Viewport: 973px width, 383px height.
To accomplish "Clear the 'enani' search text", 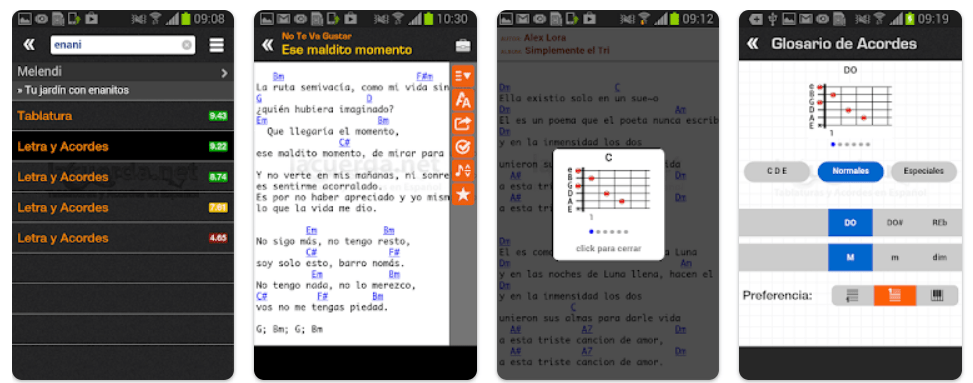I will coord(186,45).
